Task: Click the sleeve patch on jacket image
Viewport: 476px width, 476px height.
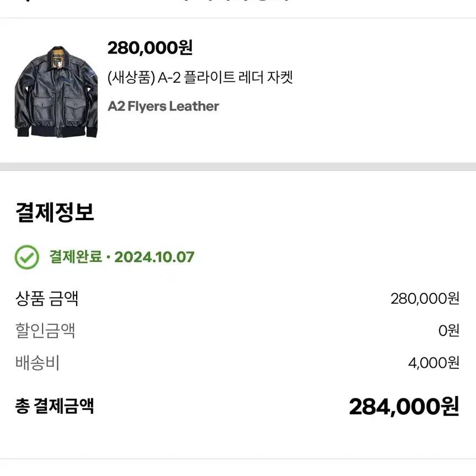Action: tap(92, 72)
